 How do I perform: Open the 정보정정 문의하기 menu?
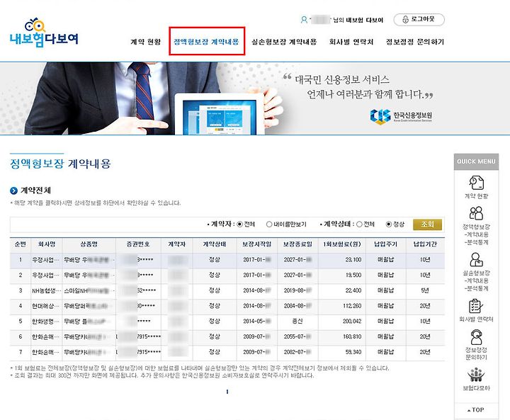(415, 42)
